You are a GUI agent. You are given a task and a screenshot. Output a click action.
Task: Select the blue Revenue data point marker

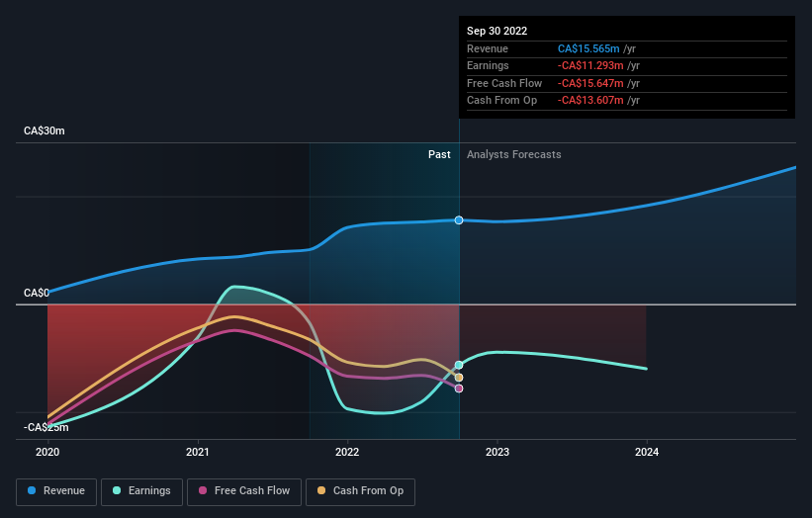(459, 220)
